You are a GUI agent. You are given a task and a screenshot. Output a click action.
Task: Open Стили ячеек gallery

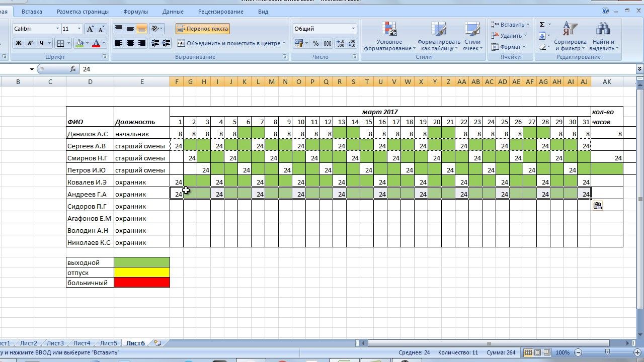[472, 36]
